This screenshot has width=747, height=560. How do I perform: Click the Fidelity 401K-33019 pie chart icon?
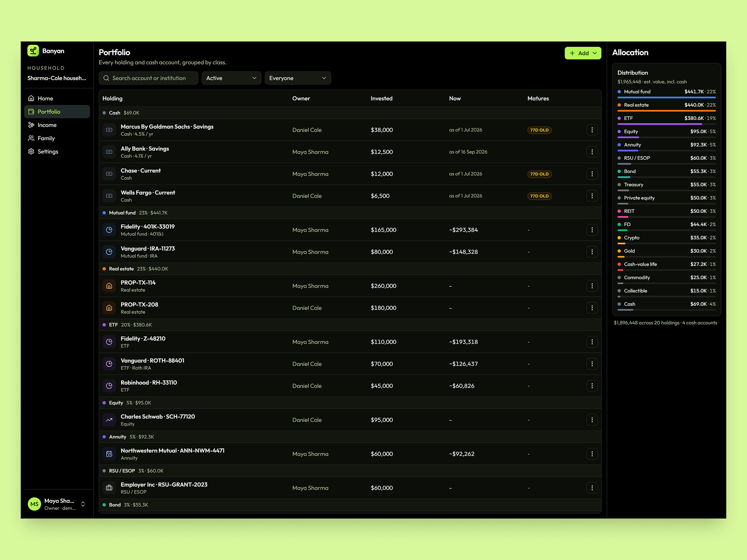click(x=109, y=230)
